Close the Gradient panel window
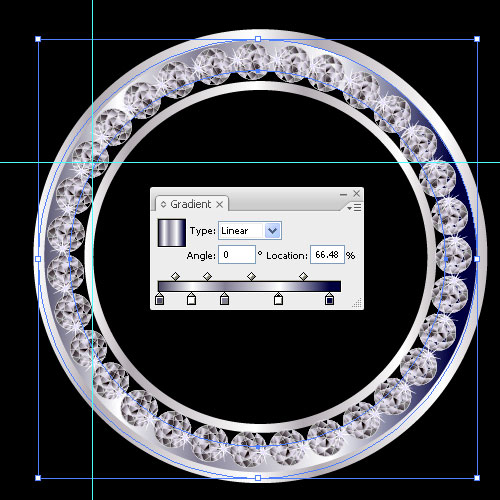This screenshot has width=500, height=500. tap(357, 193)
